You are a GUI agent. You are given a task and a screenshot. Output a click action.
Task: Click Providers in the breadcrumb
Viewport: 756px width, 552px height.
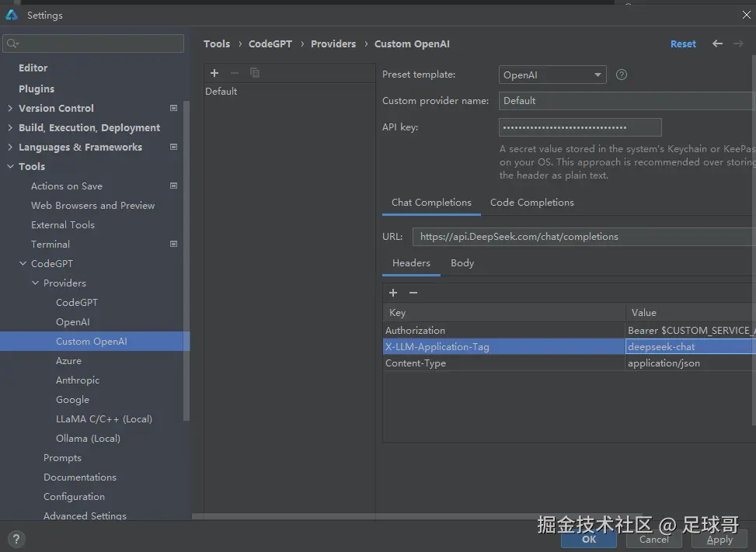pyautogui.click(x=333, y=43)
